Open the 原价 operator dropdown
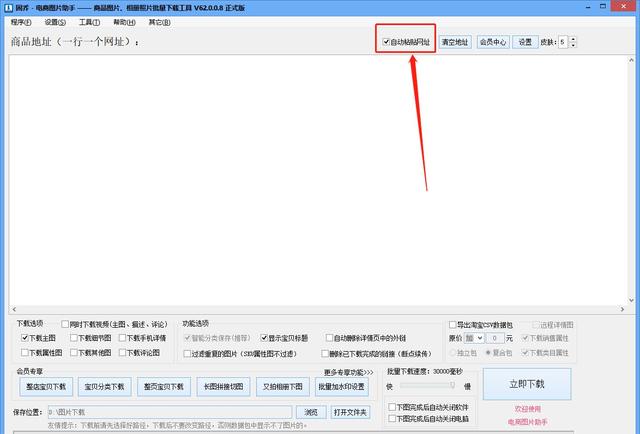The height and width of the screenshot is (434, 640). (x=473, y=338)
